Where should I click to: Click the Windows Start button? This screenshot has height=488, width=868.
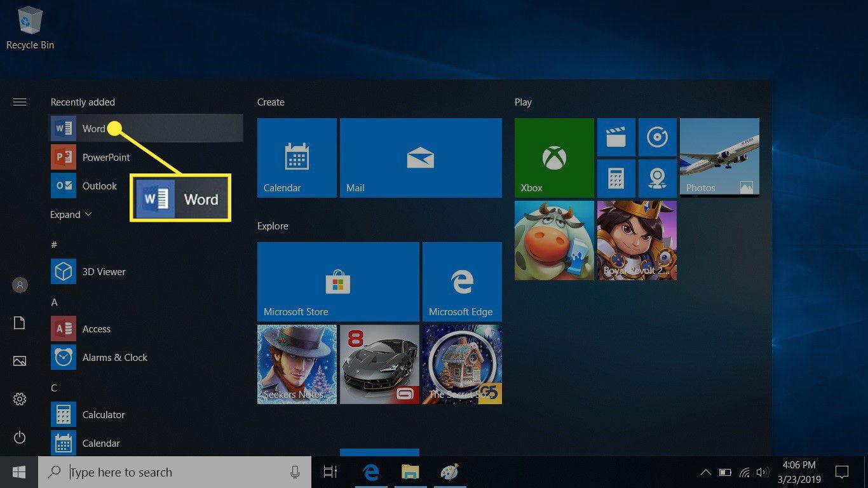click(18, 472)
